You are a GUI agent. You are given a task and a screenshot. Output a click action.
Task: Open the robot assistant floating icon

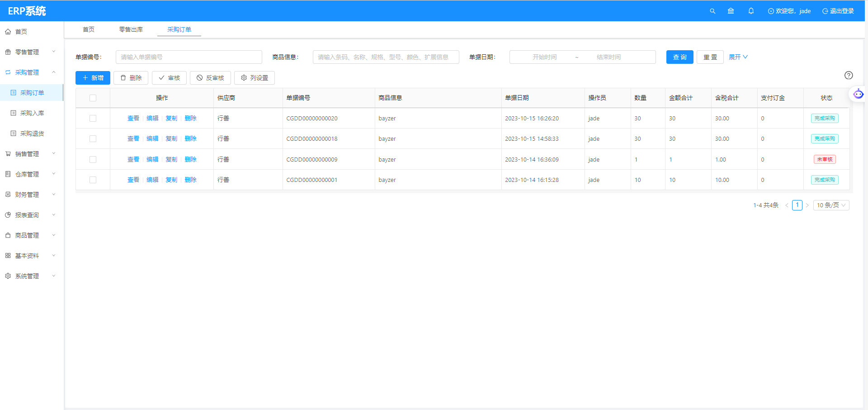858,94
